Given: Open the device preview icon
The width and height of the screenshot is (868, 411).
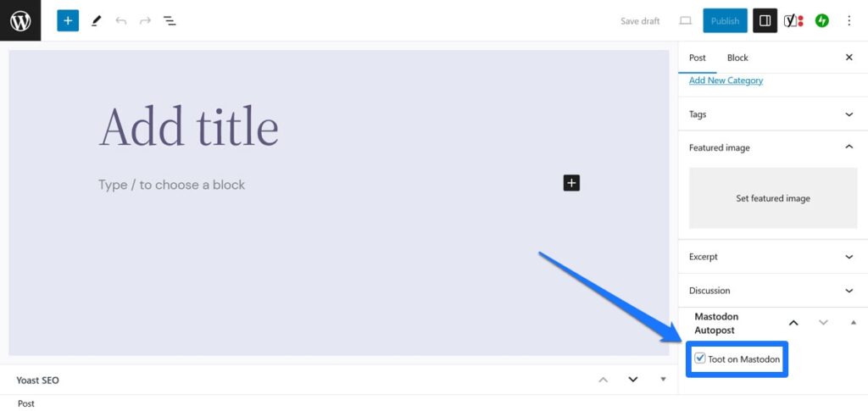Looking at the screenshot, I should click(685, 20).
